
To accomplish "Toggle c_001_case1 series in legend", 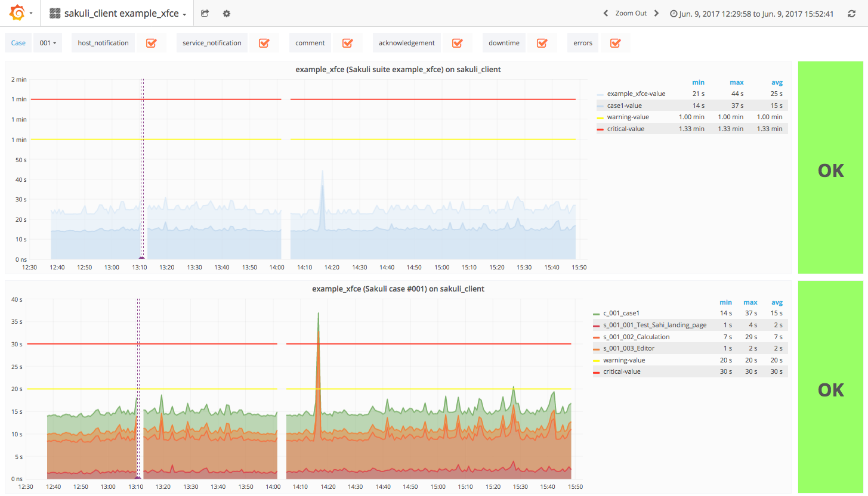I will (621, 313).
